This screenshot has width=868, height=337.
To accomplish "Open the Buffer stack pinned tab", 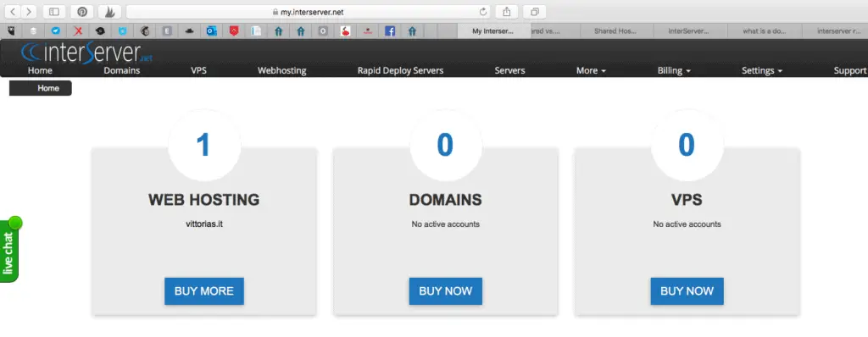I will click(x=33, y=31).
